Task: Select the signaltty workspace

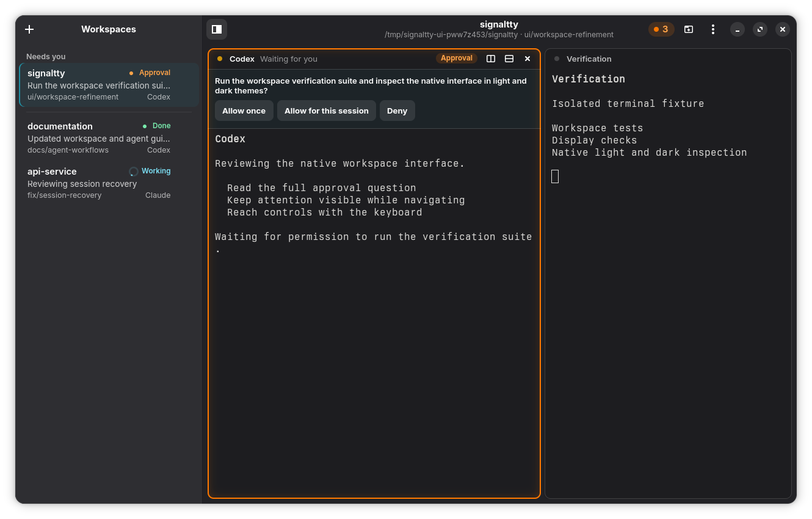Action: click(x=109, y=85)
